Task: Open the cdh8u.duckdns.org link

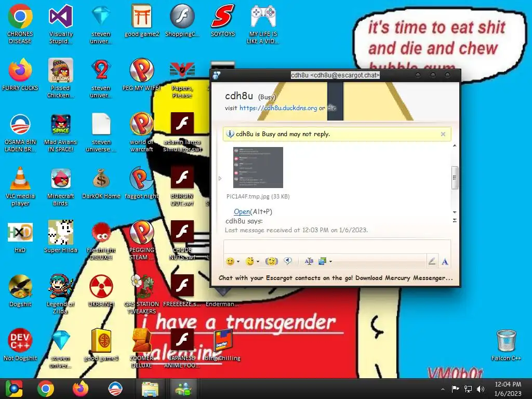Action: 278,108
